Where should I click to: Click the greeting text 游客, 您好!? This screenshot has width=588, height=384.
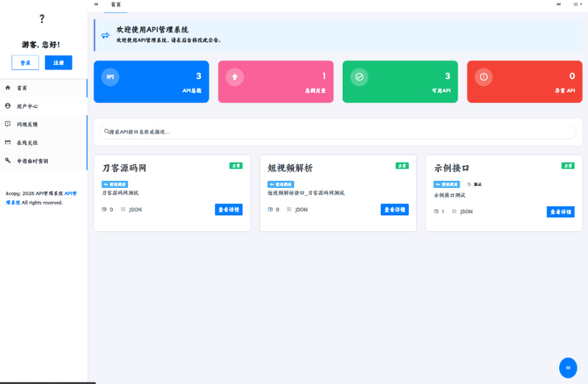(41, 45)
